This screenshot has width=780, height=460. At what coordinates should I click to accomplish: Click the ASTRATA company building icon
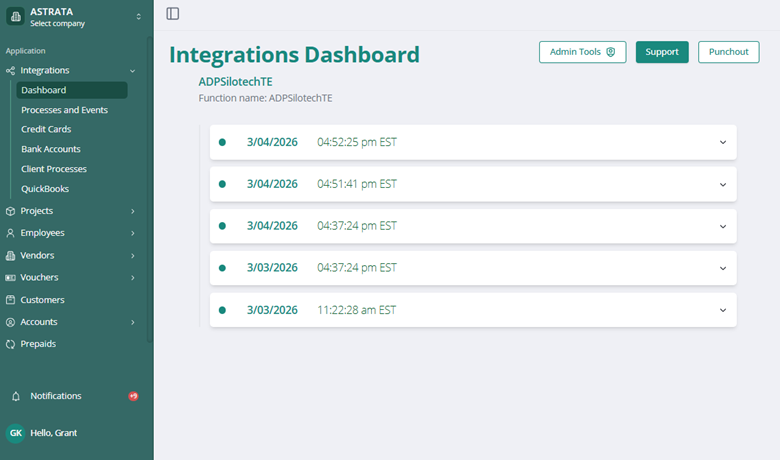[15, 16]
